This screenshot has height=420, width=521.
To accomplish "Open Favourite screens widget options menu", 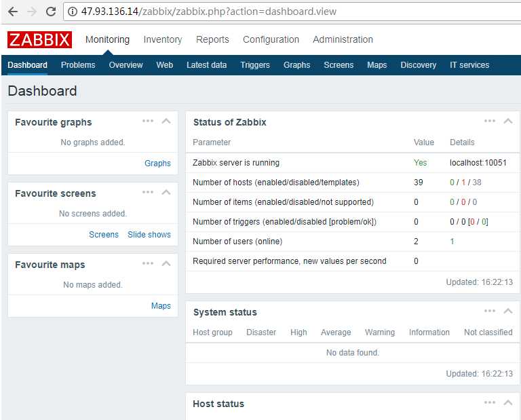I will (x=148, y=192).
